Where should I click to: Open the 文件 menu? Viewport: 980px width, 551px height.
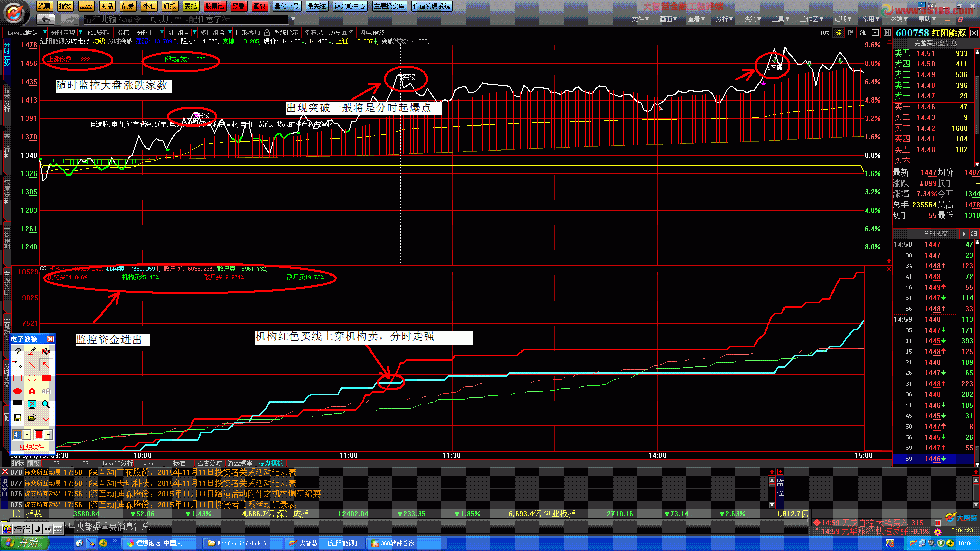coord(640,19)
